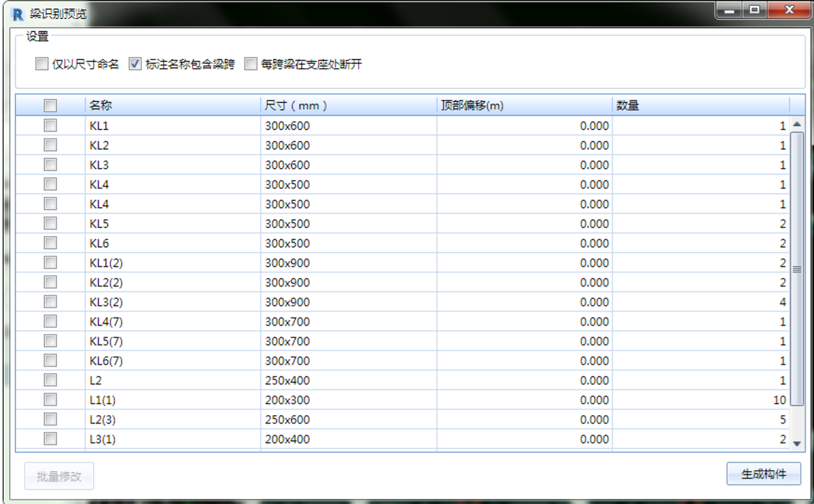Check the L1(1) row checkbox
Viewport: 814px width, 504px height.
50,400
